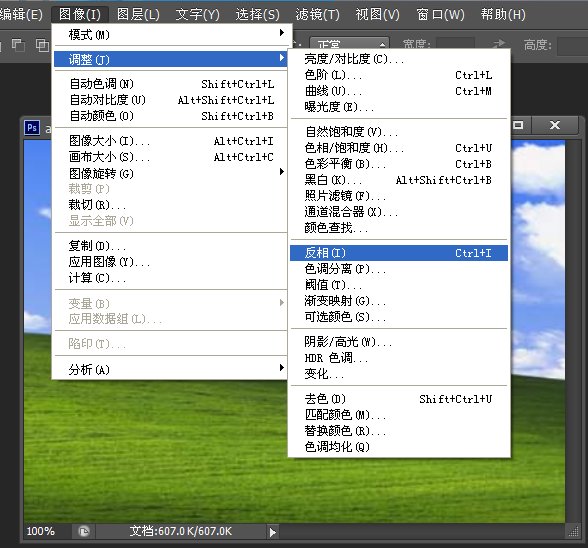Open 色彩平衡(B) adjustment

pyautogui.click(x=399, y=164)
